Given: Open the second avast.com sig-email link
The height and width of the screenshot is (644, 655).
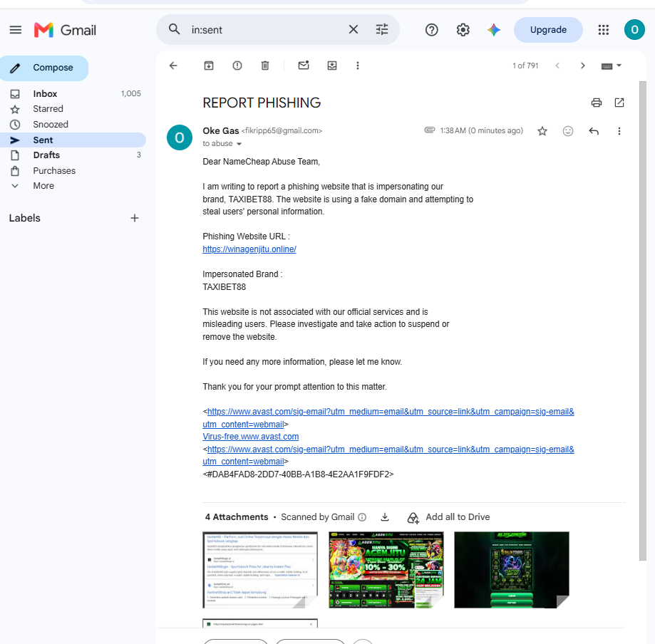Looking at the screenshot, I should pos(388,456).
